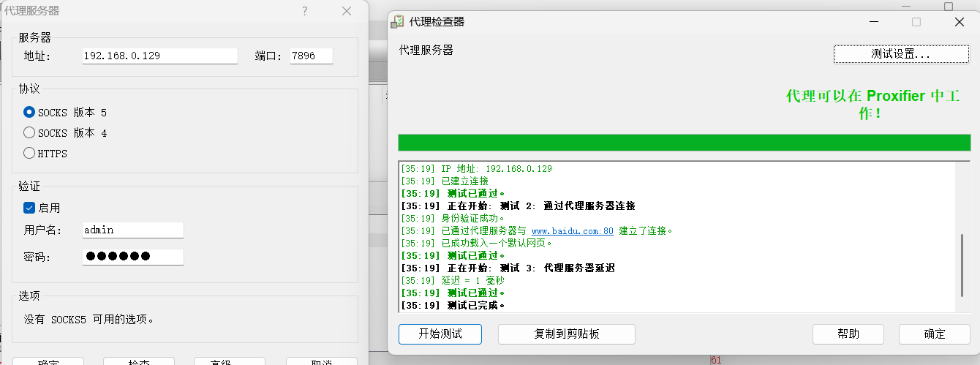Click the '测试已完成。' log line

453,305
